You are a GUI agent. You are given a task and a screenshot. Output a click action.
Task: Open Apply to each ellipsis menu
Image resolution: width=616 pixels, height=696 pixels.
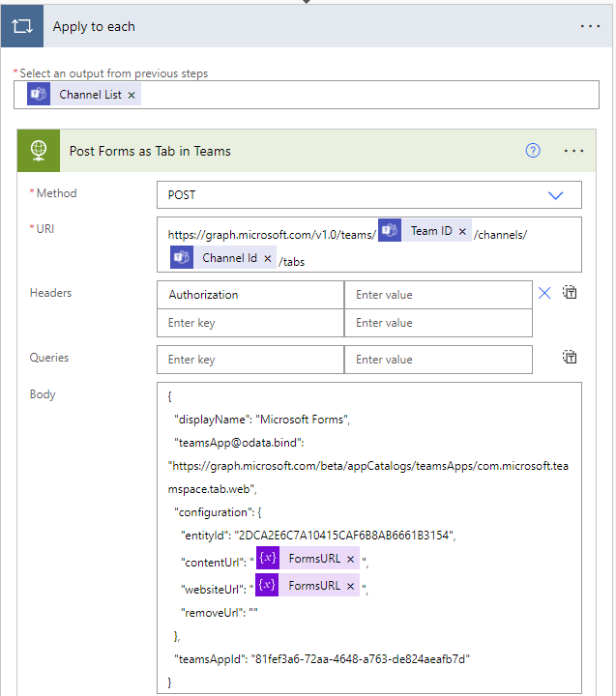pyautogui.click(x=590, y=26)
